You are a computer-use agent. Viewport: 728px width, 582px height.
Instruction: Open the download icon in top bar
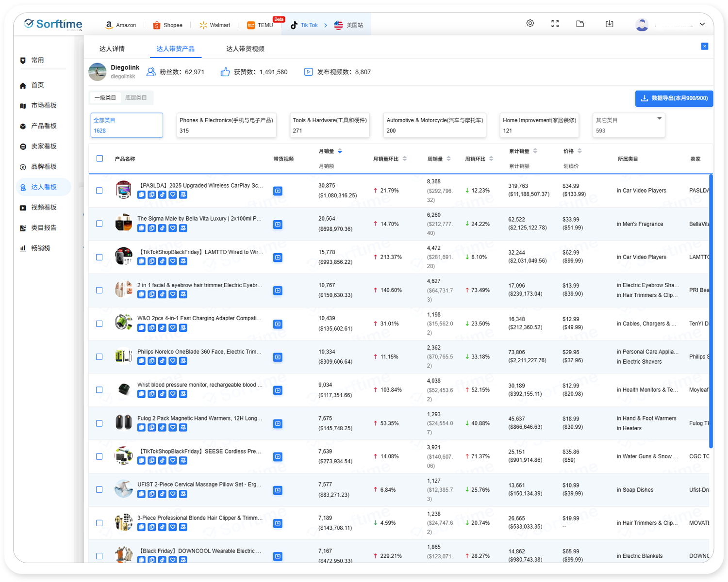coord(610,24)
